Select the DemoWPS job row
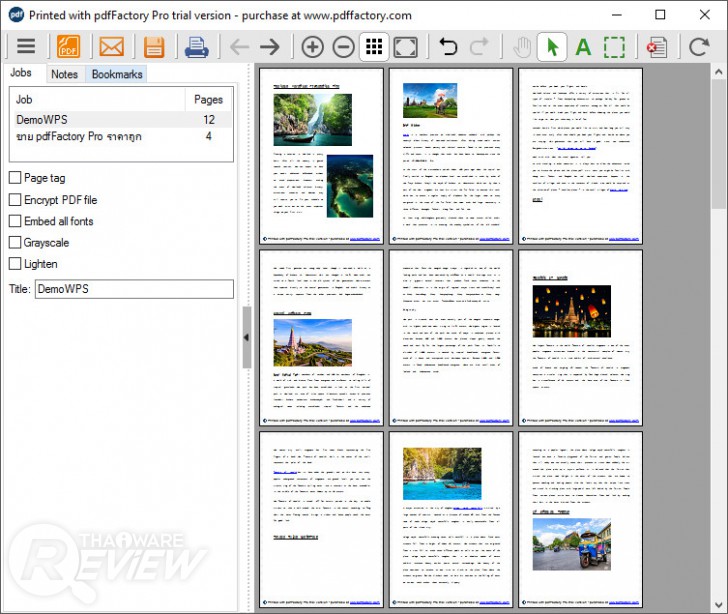728x614 pixels. tap(122, 119)
